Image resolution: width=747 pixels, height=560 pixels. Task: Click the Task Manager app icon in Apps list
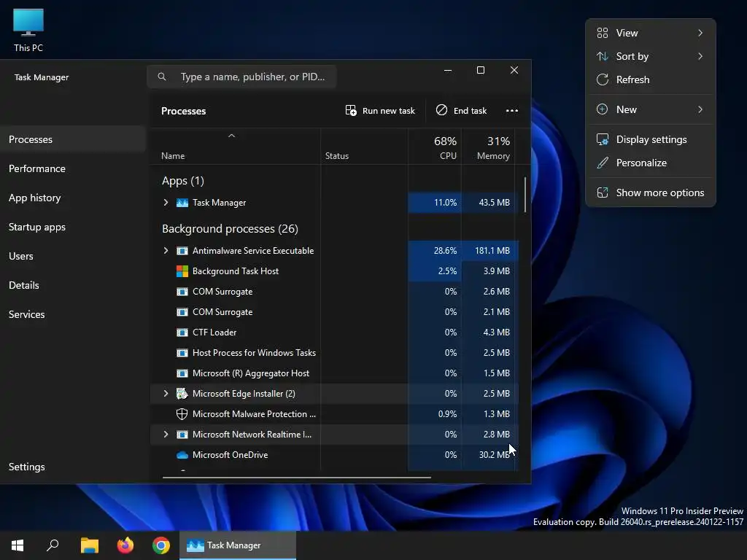click(x=182, y=203)
